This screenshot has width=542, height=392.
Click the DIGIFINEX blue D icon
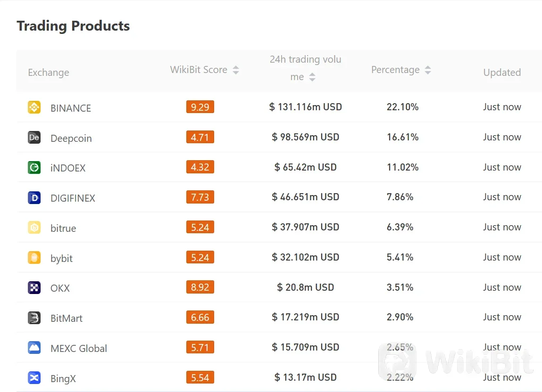(34, 197)
